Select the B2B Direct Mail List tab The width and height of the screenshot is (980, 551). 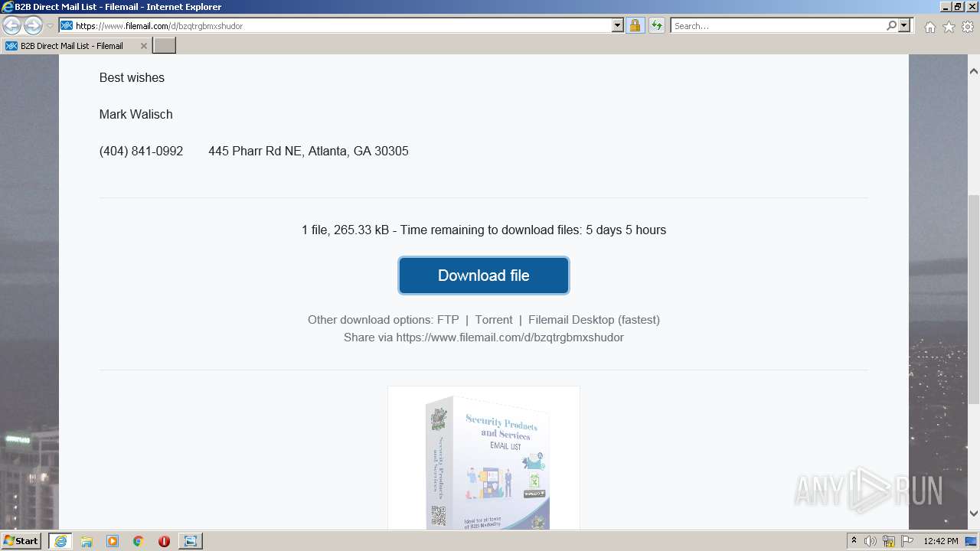[x=76, y=46]
